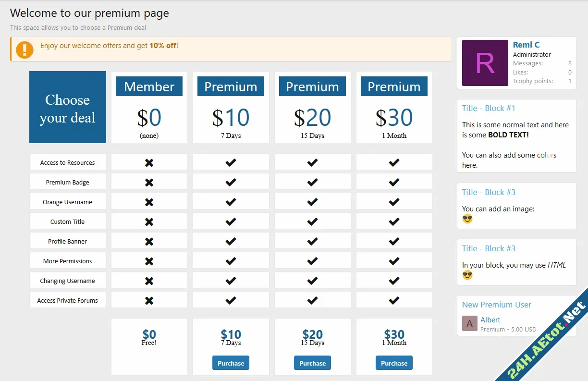Click the X mark for Premium Badge in Member column
This screenshot has height=381, width=588.
pos(149,182)
